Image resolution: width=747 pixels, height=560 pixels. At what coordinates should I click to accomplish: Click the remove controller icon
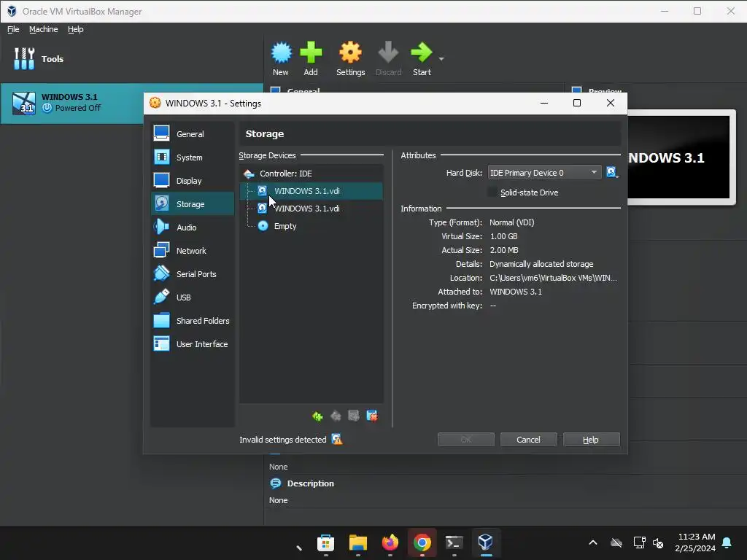(x=336, y=416)
